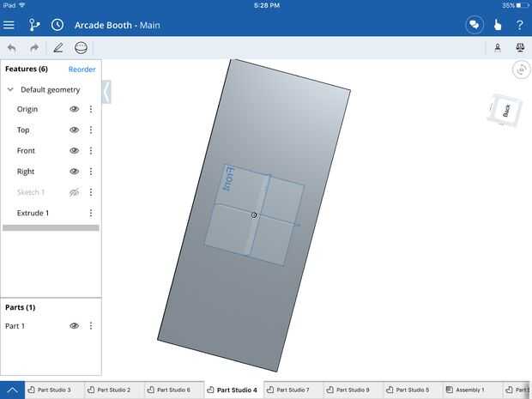This screenshot has width=532, height=399.
Task: Tap the origin point on the model
Action: 254,215
